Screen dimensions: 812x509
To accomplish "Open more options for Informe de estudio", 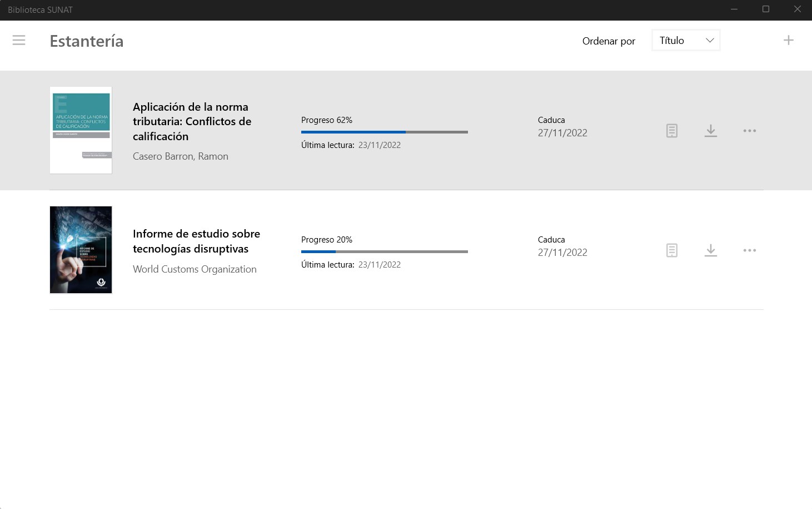I will [749, 250].
